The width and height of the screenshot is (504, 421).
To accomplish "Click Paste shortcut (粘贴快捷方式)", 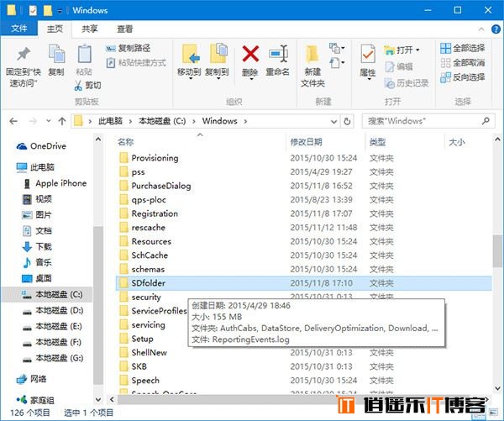I will coord(136,62).
